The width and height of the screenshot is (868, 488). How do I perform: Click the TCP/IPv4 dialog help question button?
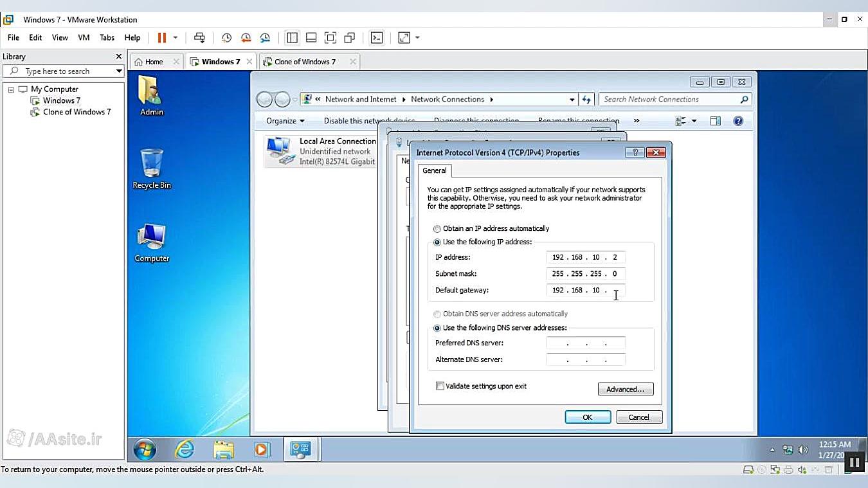coord(634,152)
